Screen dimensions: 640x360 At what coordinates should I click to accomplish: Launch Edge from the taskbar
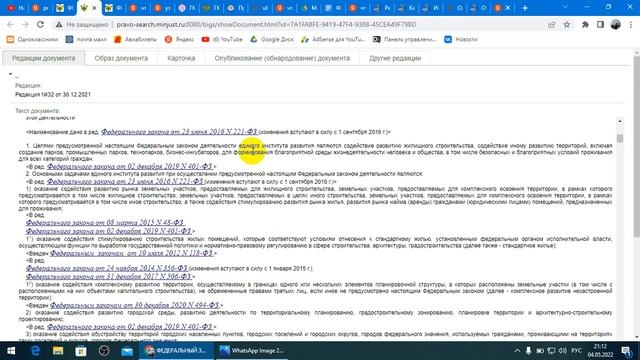pos(35,351)
